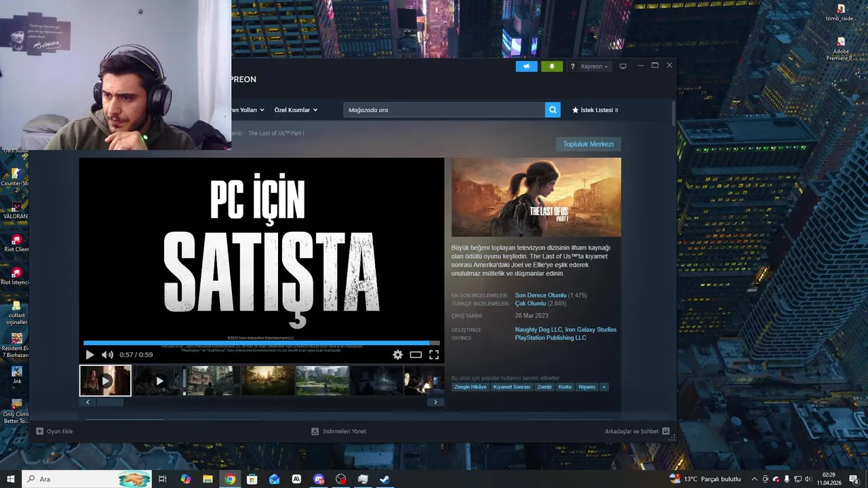Click Task View on the taskbar
Screen dimensions: 868x488
(x=163, y=479)
